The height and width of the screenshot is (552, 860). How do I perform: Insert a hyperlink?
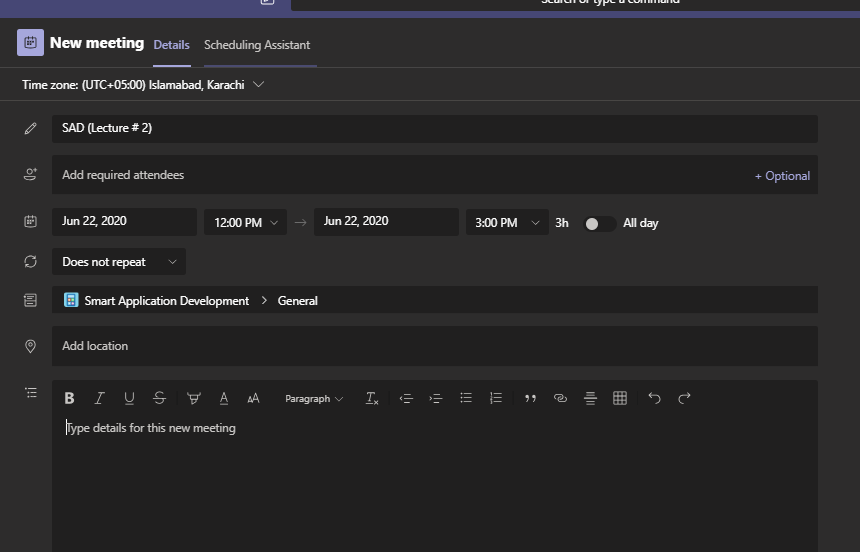pos(560,398)
